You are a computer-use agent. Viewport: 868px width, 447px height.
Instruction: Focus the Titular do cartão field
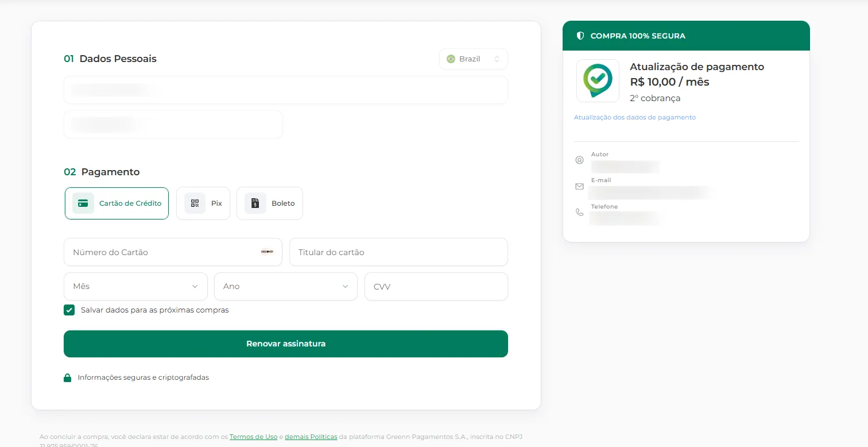[398, 252]
